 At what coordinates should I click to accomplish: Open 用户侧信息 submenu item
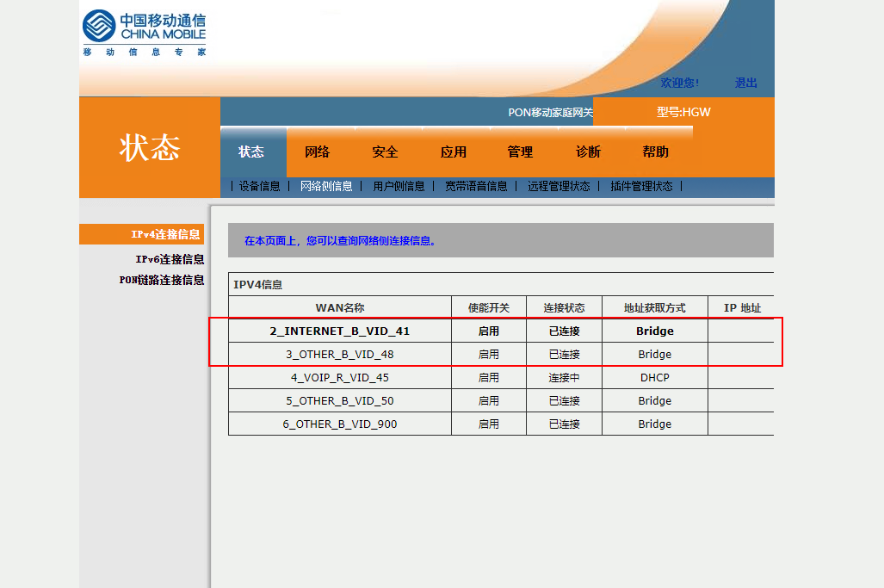point(399,186)
